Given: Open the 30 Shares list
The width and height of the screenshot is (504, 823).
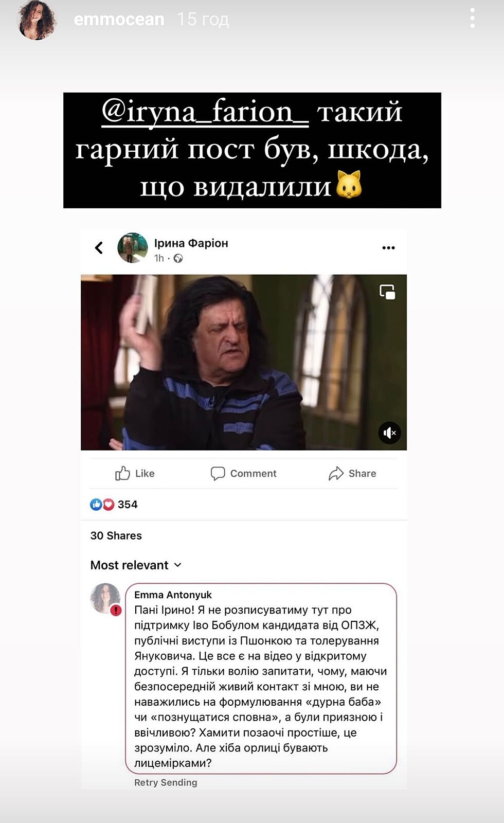Looking at the screenshot, I should click(116, 535).
